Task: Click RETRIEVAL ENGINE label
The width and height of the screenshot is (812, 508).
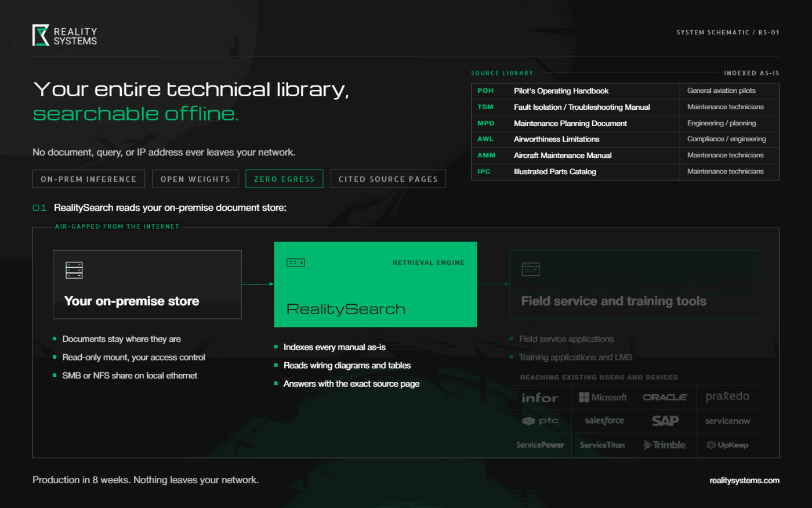Action: click(x=429, y=262)
